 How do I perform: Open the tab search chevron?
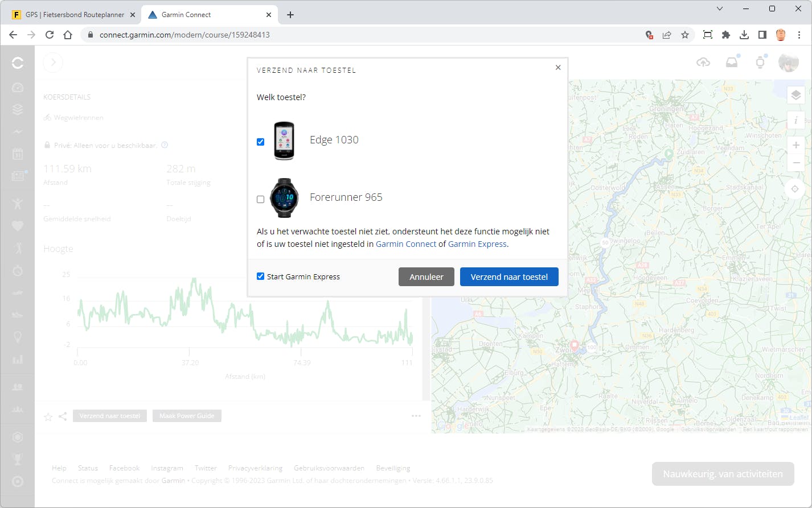click(x=720, y=9)
